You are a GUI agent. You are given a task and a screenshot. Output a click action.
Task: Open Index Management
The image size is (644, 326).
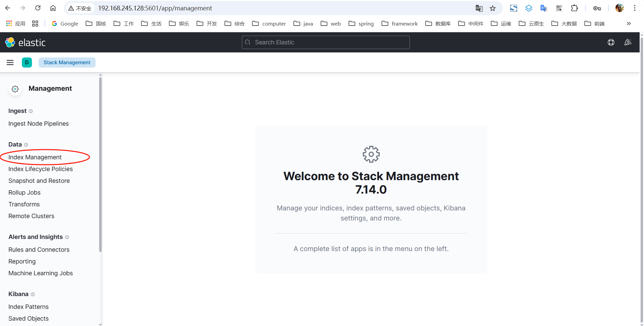coord(35,157)
